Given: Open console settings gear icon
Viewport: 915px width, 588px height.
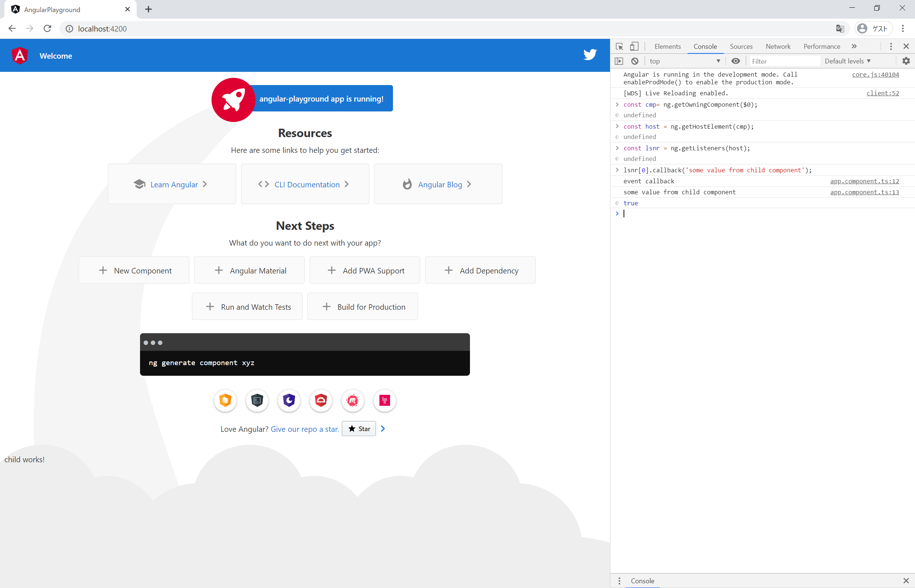Looking at the screenshot, I should coord(906,61).
